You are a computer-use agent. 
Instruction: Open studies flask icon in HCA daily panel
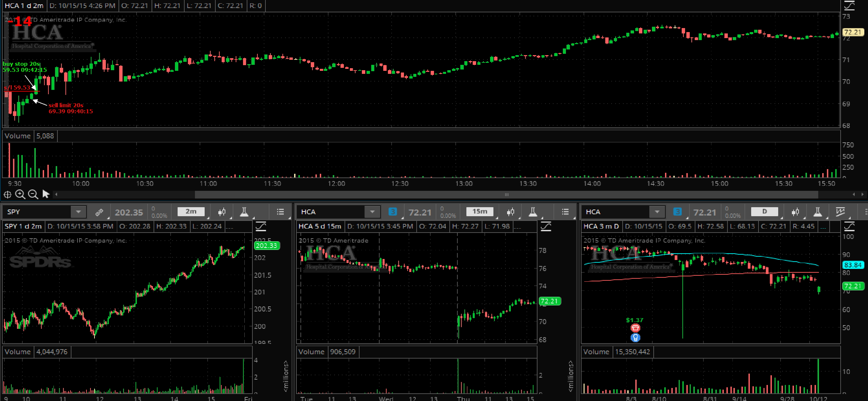(x=818, y=212)
